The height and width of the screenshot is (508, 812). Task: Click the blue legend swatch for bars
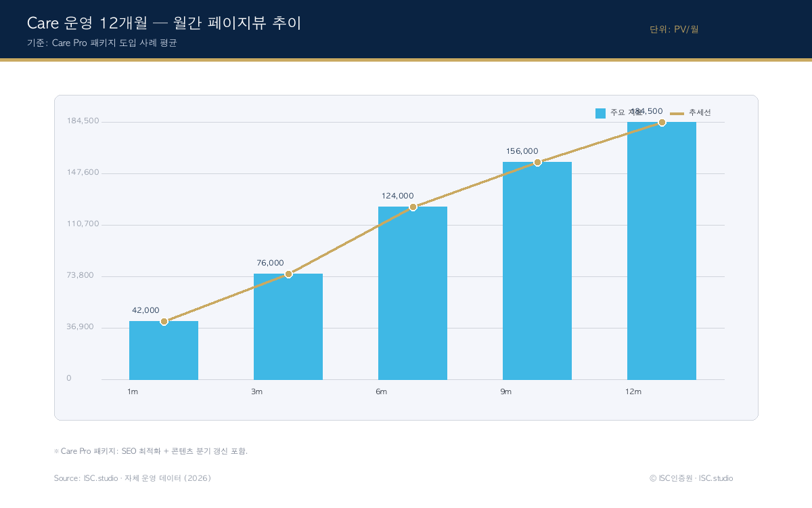point(600,113)
